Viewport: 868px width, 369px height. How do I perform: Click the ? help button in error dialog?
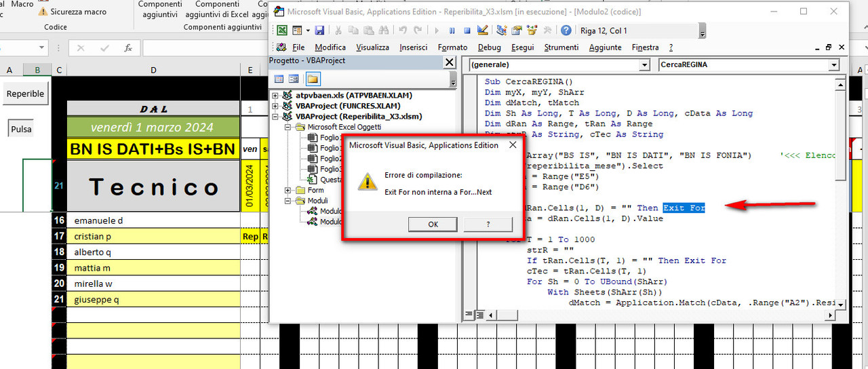tap(488, 225)
